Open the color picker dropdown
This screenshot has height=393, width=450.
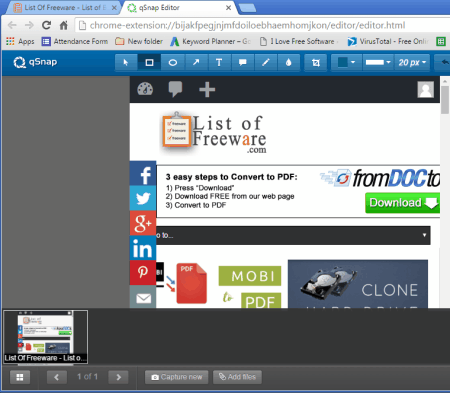click(346, 62)
